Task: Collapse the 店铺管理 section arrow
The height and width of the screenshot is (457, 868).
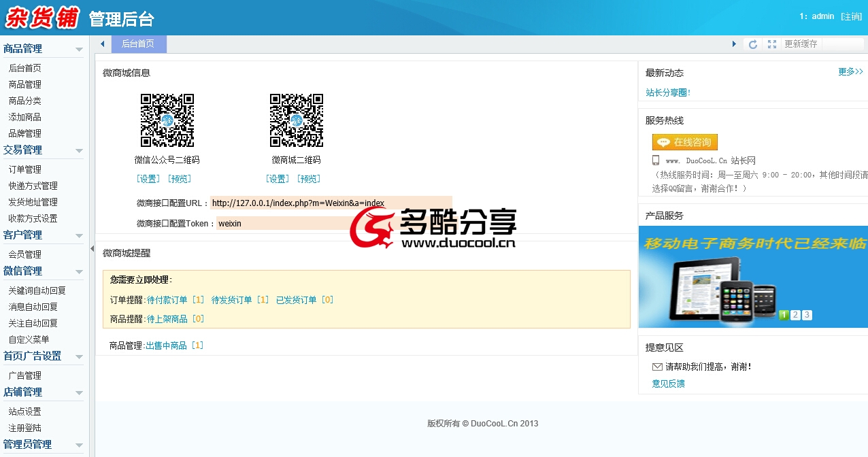Action: [x=79, y=393]
